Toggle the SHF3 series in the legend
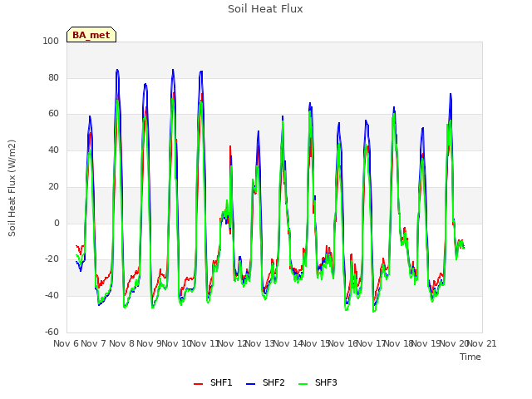This screenshot has width=532, height=399. coord(318,382)
